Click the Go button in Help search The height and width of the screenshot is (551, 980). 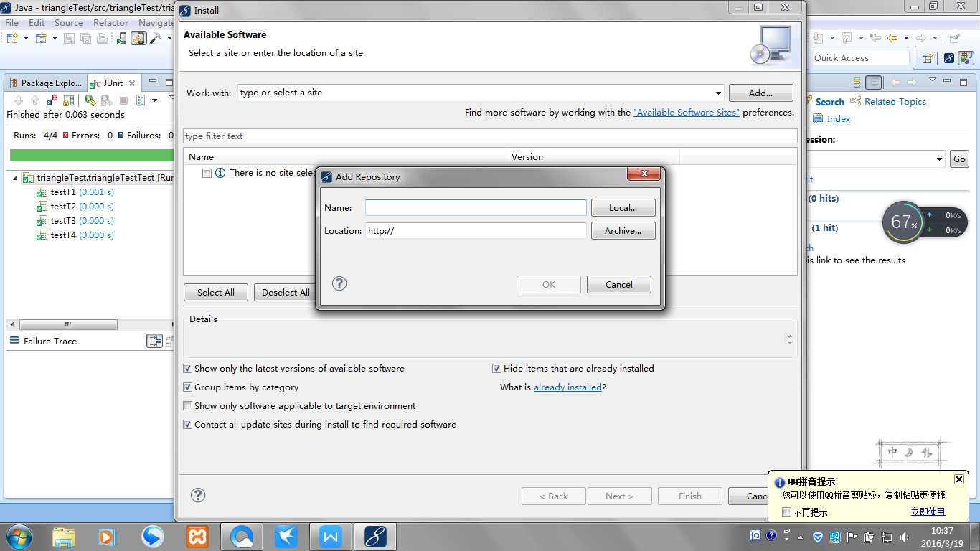tap(959, 159)
